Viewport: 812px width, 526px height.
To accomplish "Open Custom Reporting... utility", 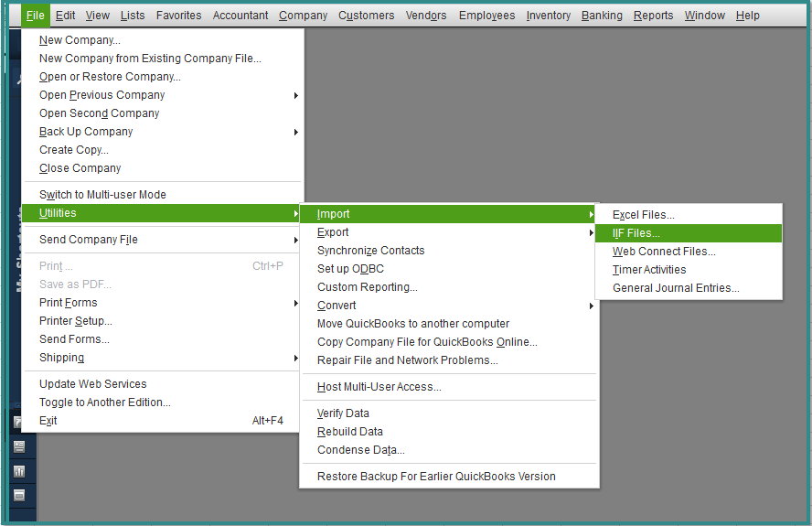I will tap(368, 287).
